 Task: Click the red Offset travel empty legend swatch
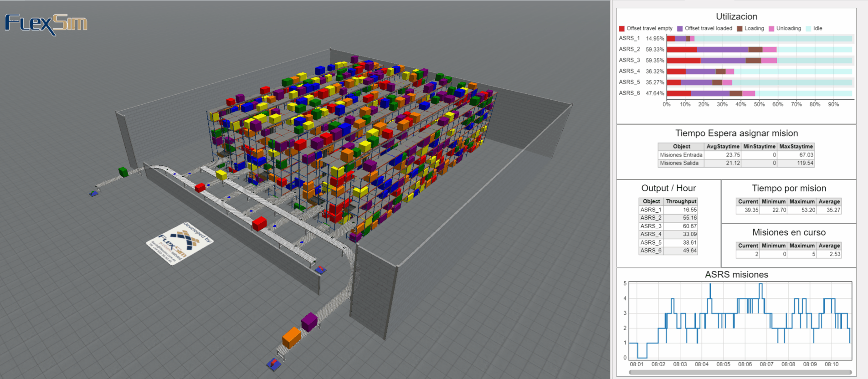coord(622,29)
